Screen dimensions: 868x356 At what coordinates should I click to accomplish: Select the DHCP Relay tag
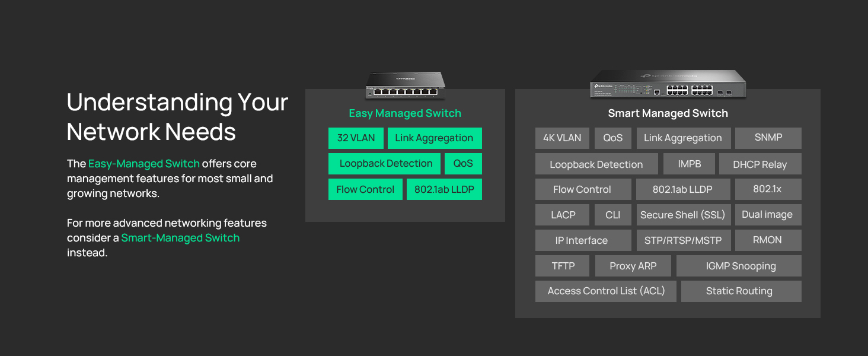760,164
